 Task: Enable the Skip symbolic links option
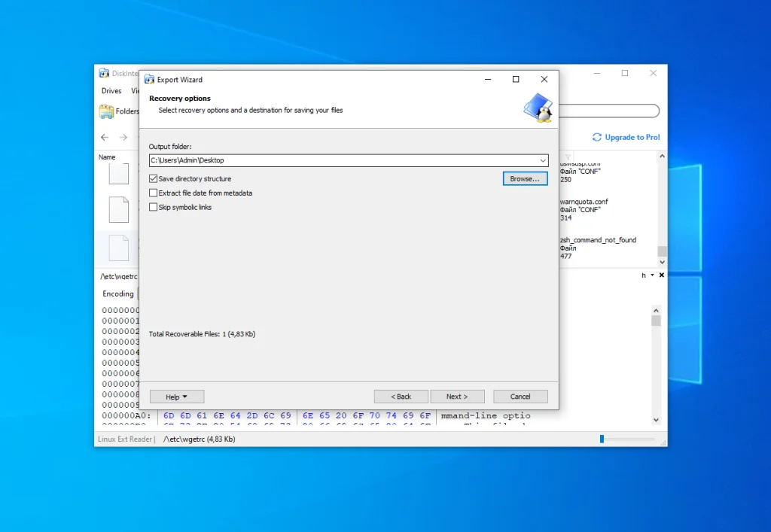point(154,208)
